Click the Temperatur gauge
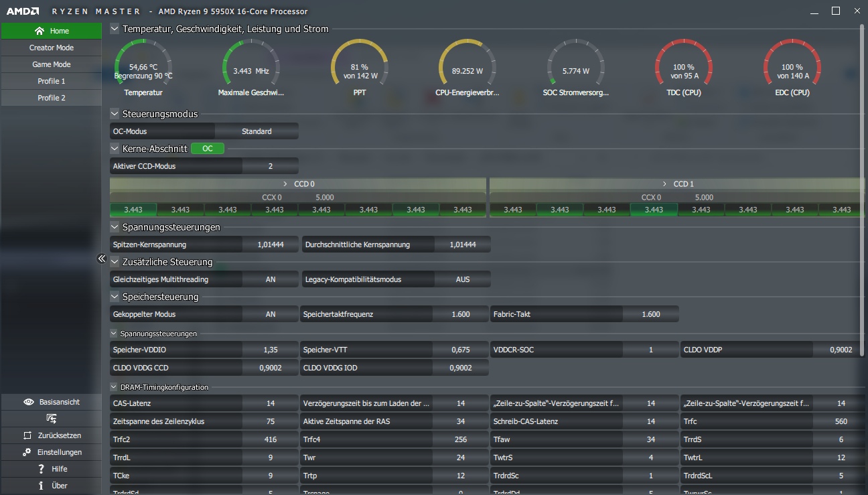868x495 pixels. (143, 68)
